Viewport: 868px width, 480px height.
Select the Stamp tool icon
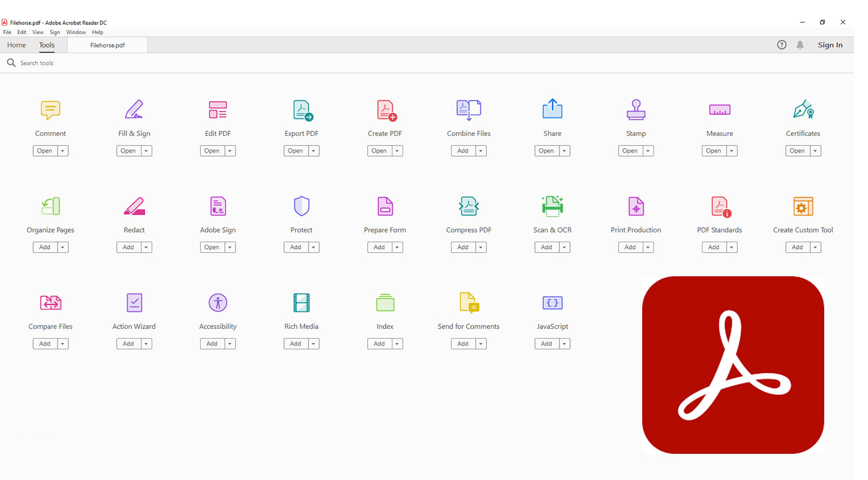click(x=636, y=110)
